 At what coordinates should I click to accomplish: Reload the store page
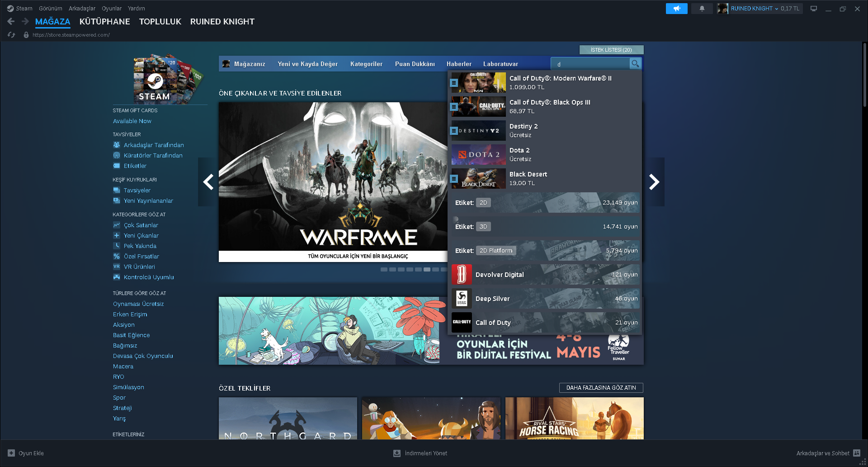tap(11, 35)
